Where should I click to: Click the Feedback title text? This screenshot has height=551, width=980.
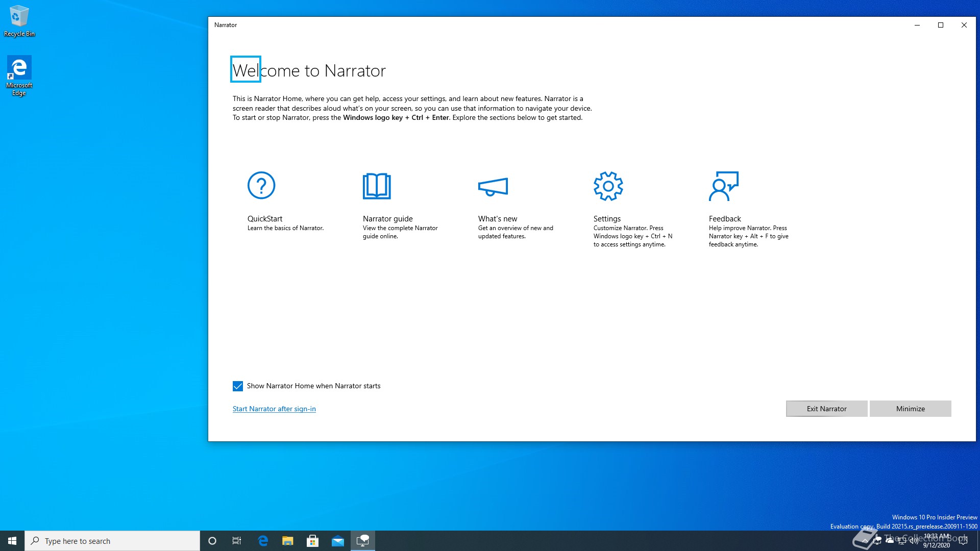pyautogui.click(x=725, y=218)
